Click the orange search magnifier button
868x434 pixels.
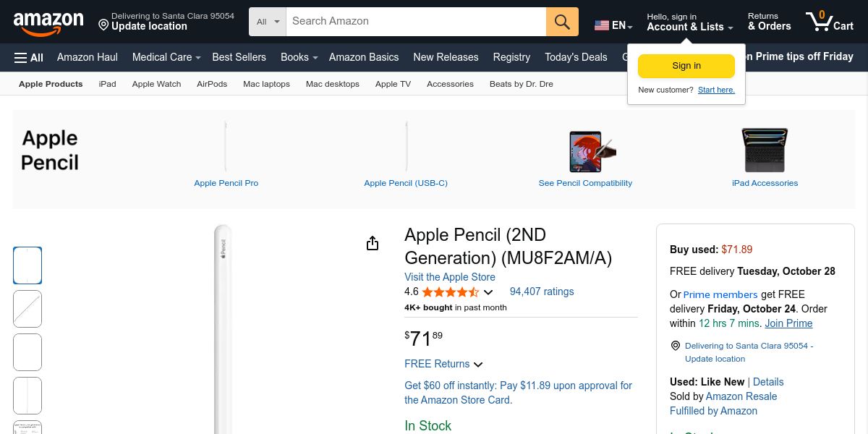[x=562, y=22]
